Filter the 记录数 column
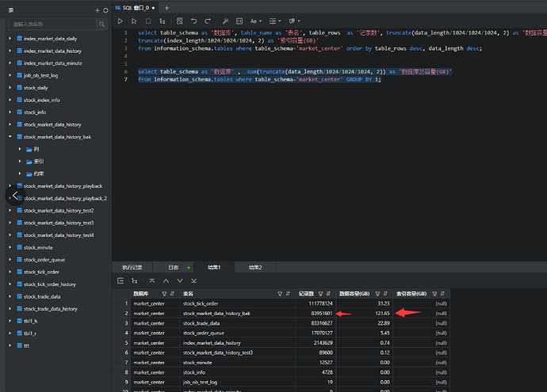The width and height of the screenshot is (547, 392). (320, 294)
